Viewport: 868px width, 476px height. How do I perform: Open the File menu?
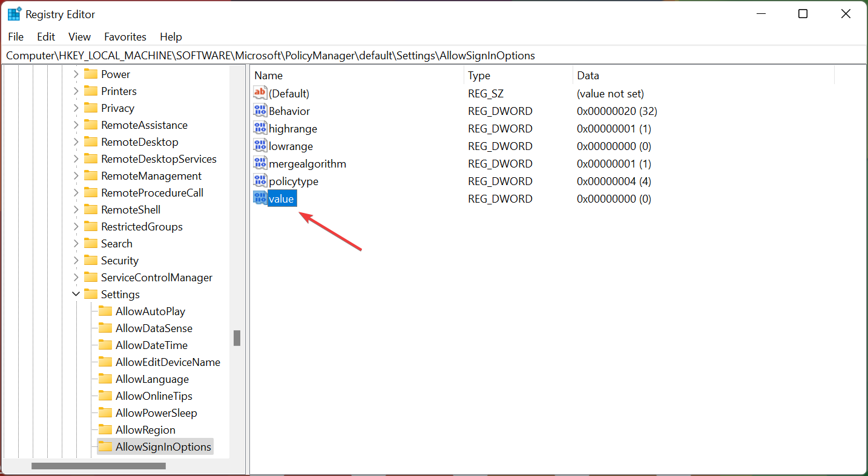(x=16, y=37)
